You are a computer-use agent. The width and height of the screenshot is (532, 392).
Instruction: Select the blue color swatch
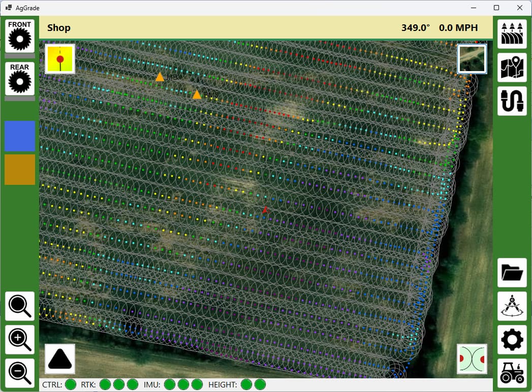[20, 136]
